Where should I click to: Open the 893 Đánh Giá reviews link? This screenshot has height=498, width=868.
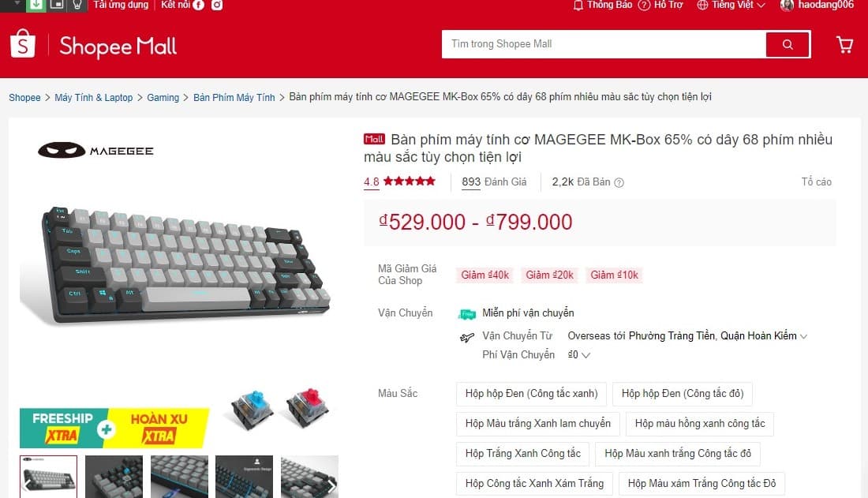pyautogui.click(x=494, y=182)
